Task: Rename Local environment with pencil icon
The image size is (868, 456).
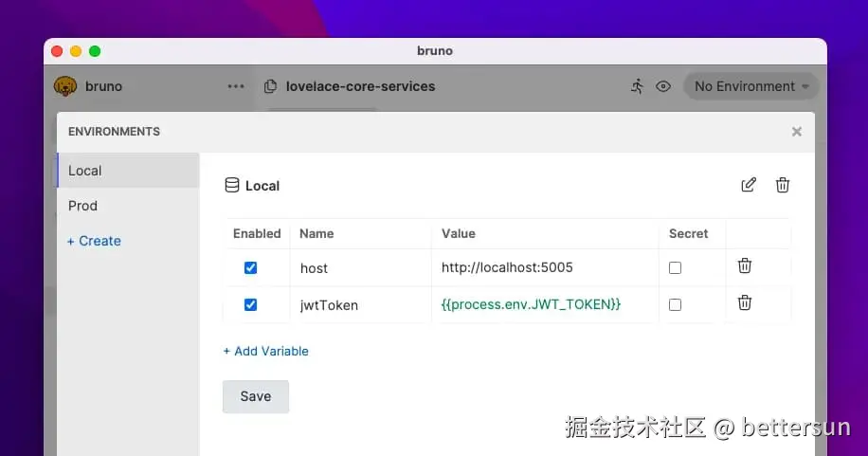Action: click(x=749, y=185)
